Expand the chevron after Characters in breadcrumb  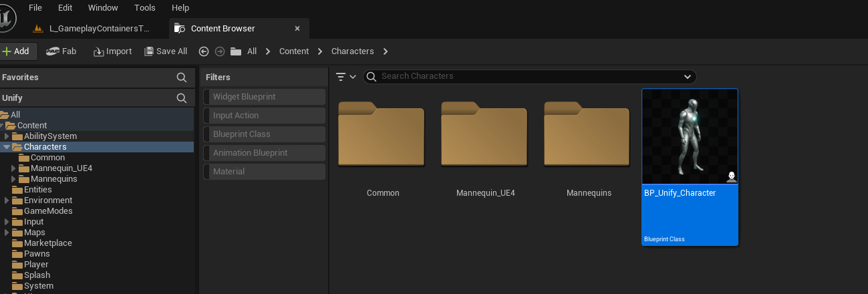[386, 51]
